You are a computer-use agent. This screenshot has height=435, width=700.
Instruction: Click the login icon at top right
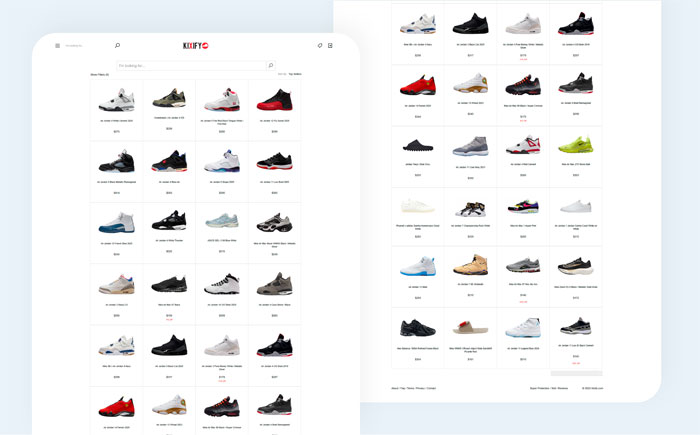tap(330, 45)
